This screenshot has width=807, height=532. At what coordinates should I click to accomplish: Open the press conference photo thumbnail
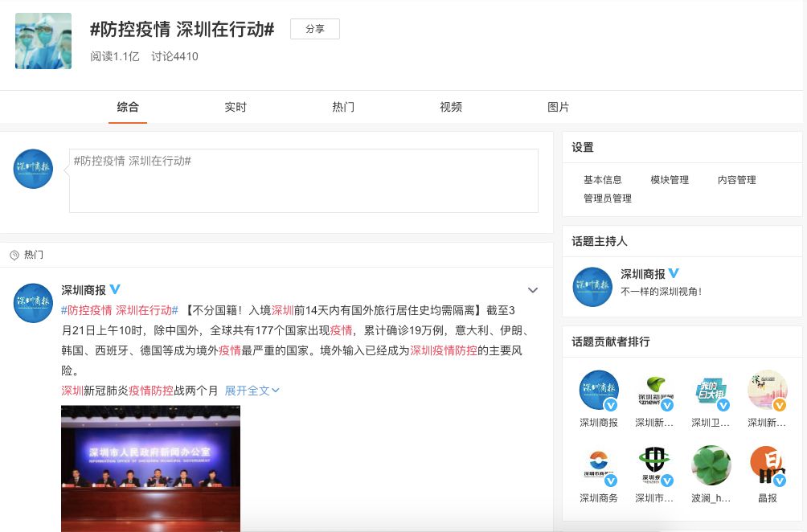click(150, 468)
